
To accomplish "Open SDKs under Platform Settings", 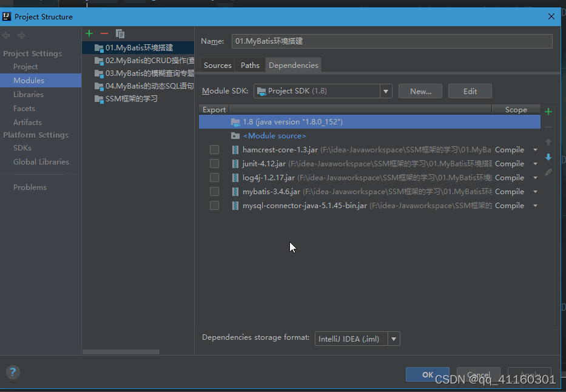I will coord(22,148).
